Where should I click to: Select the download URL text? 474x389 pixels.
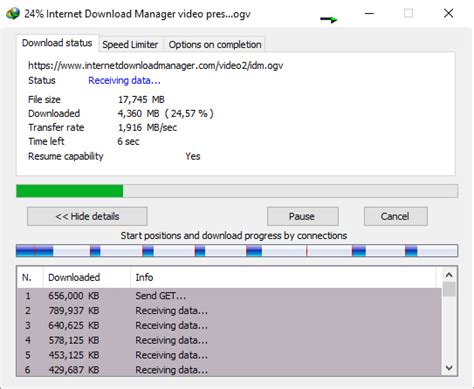tap(156, 65)
